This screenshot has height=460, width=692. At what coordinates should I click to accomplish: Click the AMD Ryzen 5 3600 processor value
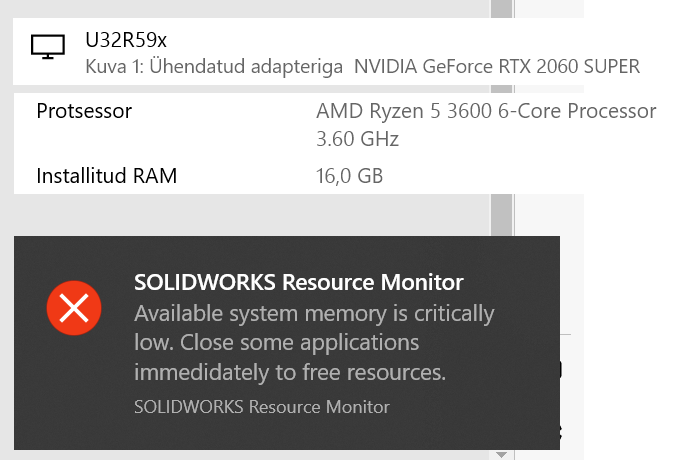coord(486,110)
